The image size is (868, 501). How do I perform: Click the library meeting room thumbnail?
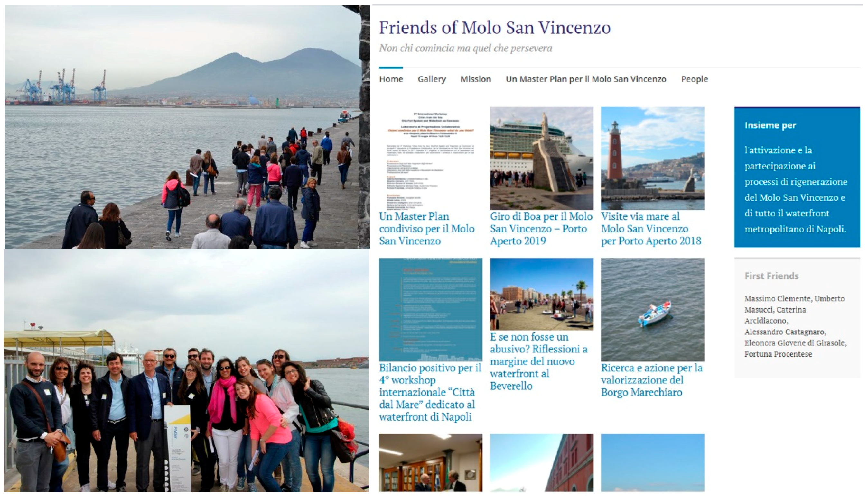click(430, 462)
